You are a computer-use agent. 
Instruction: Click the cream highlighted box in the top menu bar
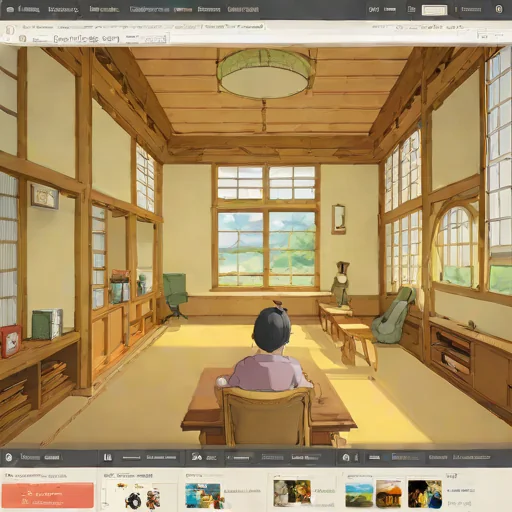434,10
